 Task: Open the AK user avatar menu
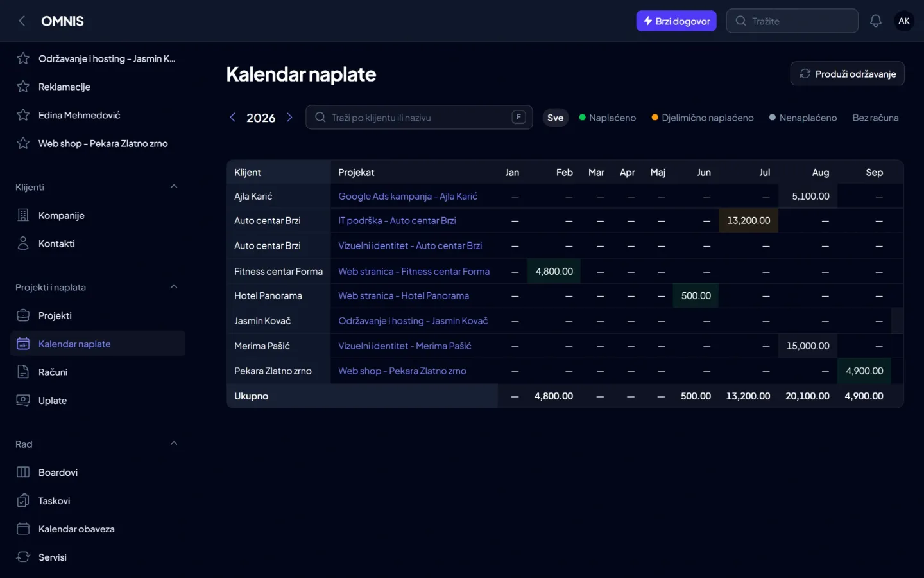pyautogui.click(x=904, y=21)
